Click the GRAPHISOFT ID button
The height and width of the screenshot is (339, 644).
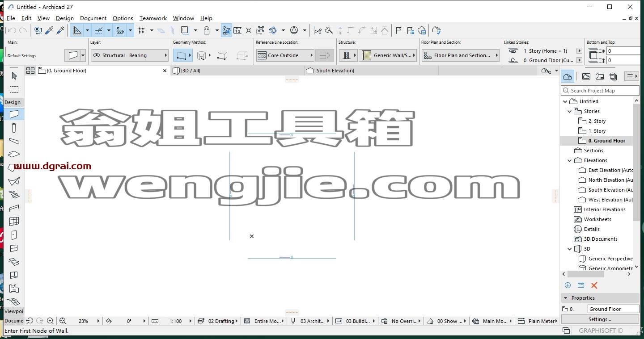pyautogui.click(x=601, y=331)
